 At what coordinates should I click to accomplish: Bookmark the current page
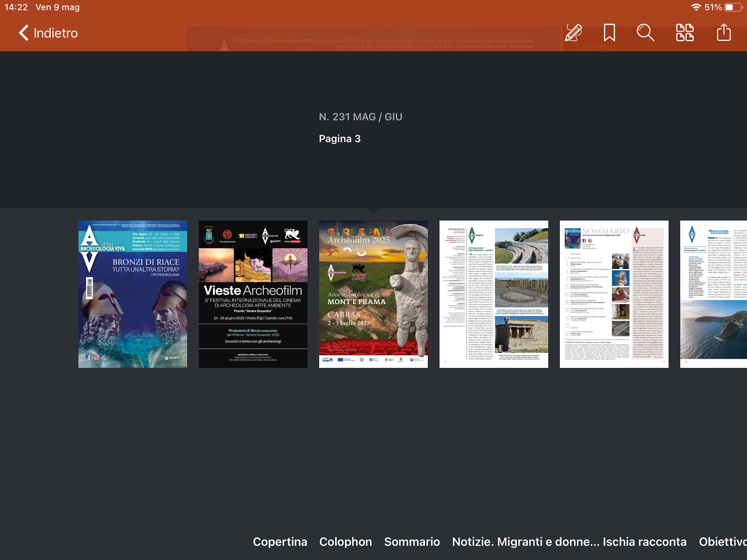[609, 33]
